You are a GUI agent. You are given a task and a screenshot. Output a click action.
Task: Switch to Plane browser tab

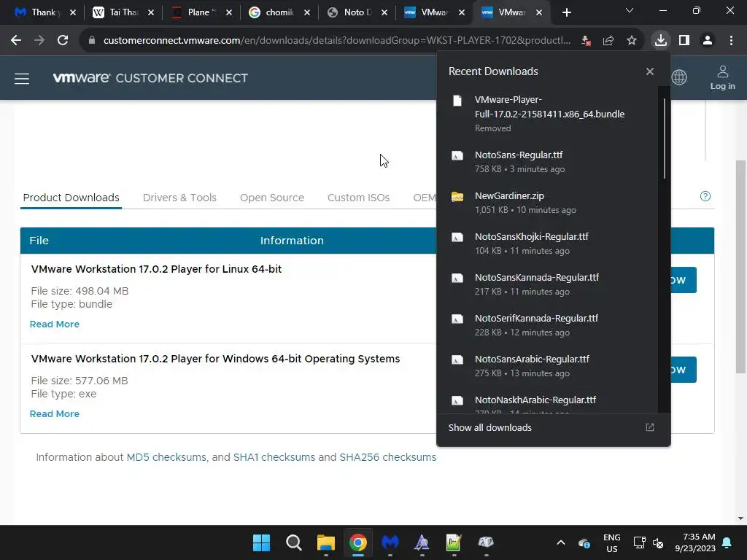point(201,12)
